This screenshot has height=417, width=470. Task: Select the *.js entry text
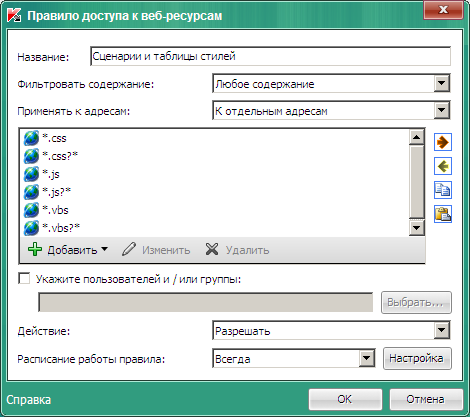(51, 174)
